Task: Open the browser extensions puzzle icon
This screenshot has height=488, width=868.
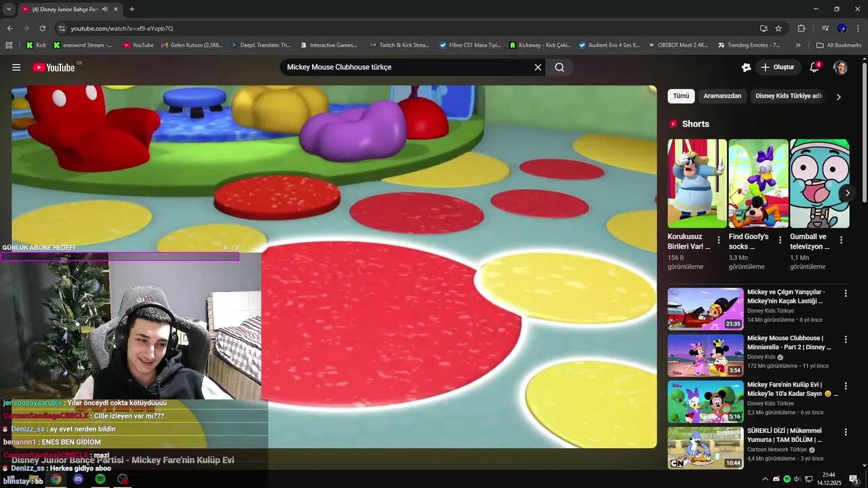Action: [801, 28]
